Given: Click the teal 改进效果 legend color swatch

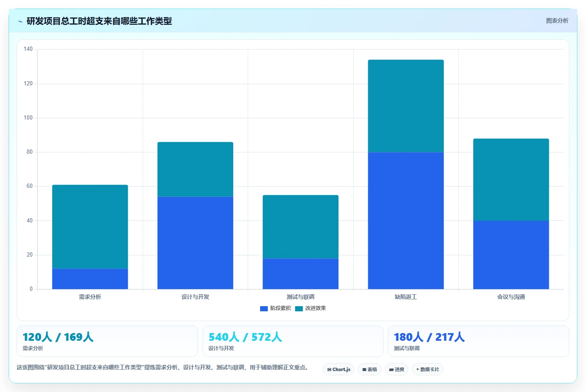Looking at the screenshot, I should (x=299, y=309).
